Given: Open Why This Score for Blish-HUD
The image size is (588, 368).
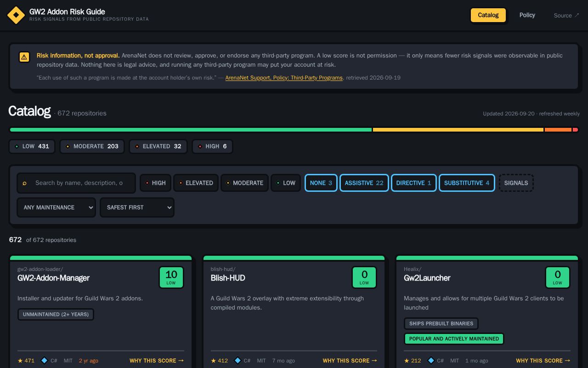Looking at the screenshot, I should tap(350, 361).
